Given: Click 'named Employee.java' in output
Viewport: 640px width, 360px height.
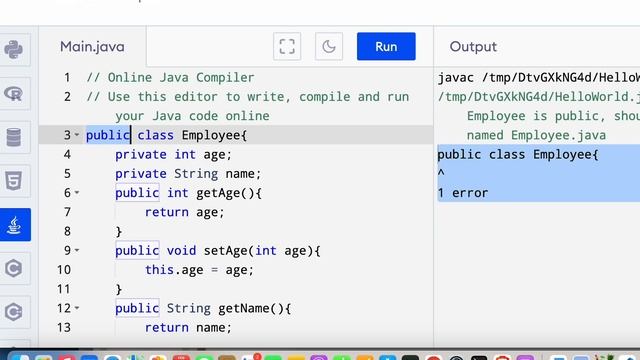Looking at the screenshot, I should click(x=536, y=135).
